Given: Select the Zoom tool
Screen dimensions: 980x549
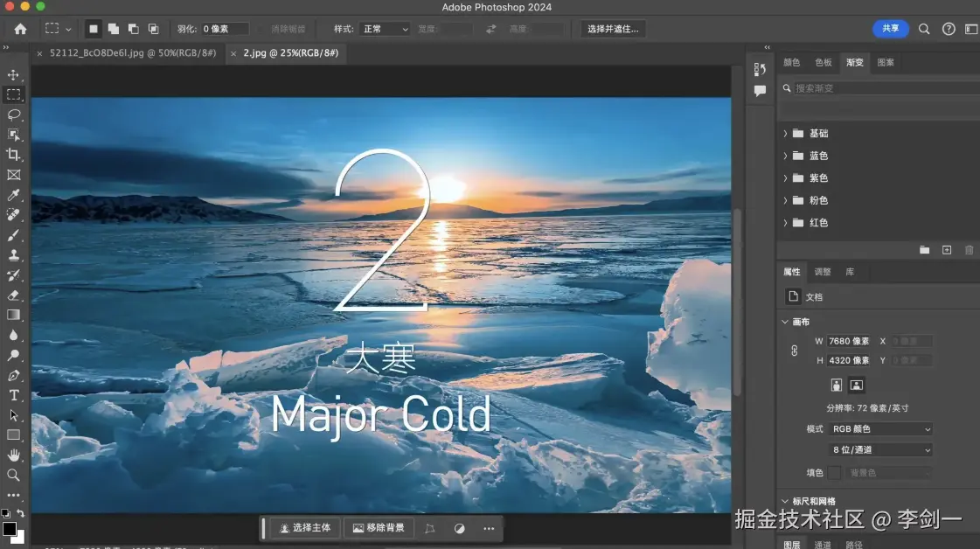Looking at the screenshot, I should pyautogui.click(x=13, y=476).
